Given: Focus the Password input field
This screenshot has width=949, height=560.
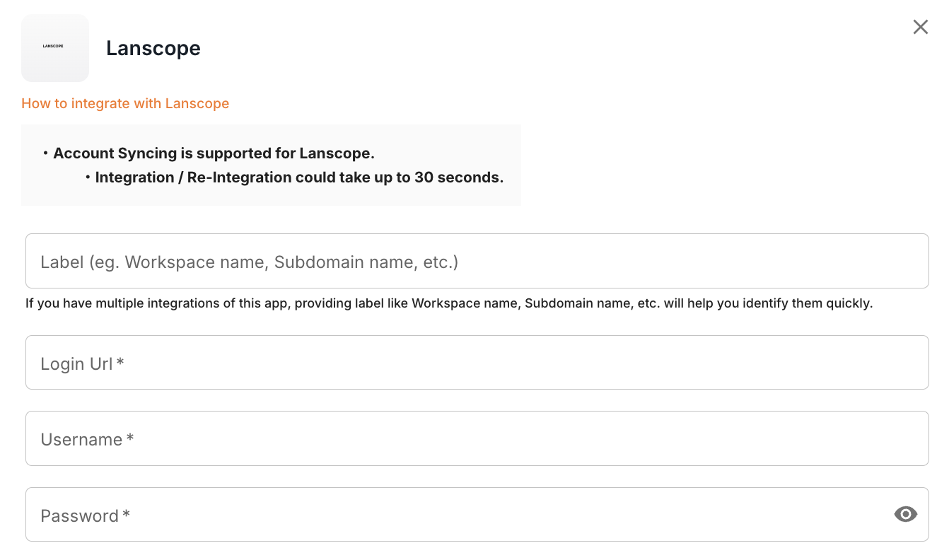Looking at the screenshot, I should tap(453, 514).
